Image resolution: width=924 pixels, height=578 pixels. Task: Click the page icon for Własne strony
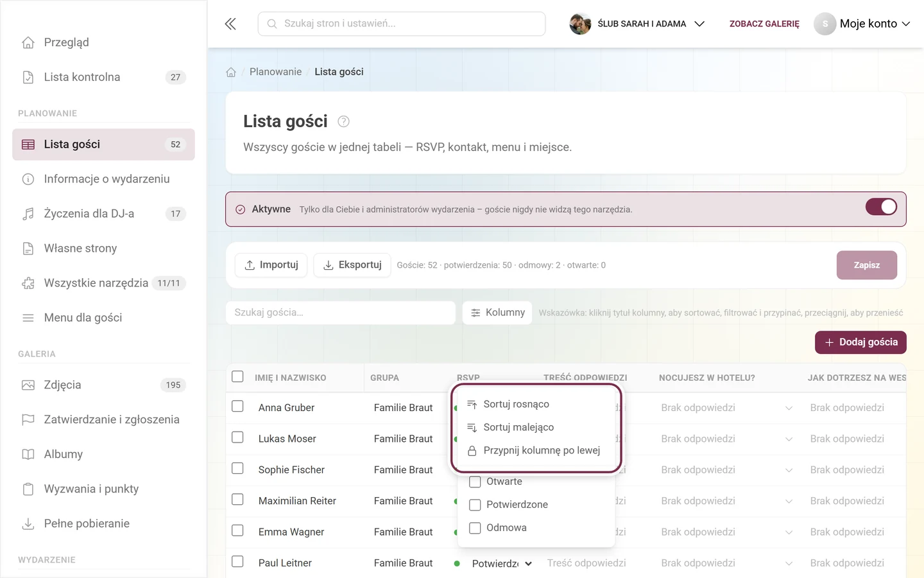pos(28,249)
